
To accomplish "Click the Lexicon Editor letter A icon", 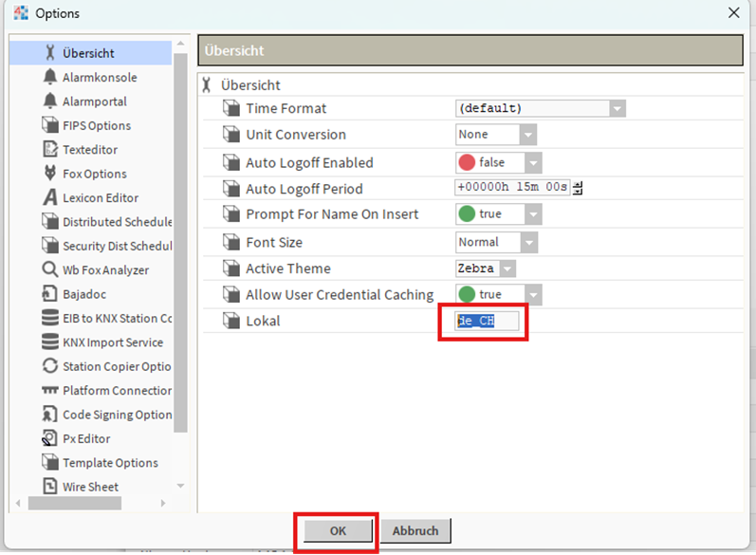I will tap(49, 197).
